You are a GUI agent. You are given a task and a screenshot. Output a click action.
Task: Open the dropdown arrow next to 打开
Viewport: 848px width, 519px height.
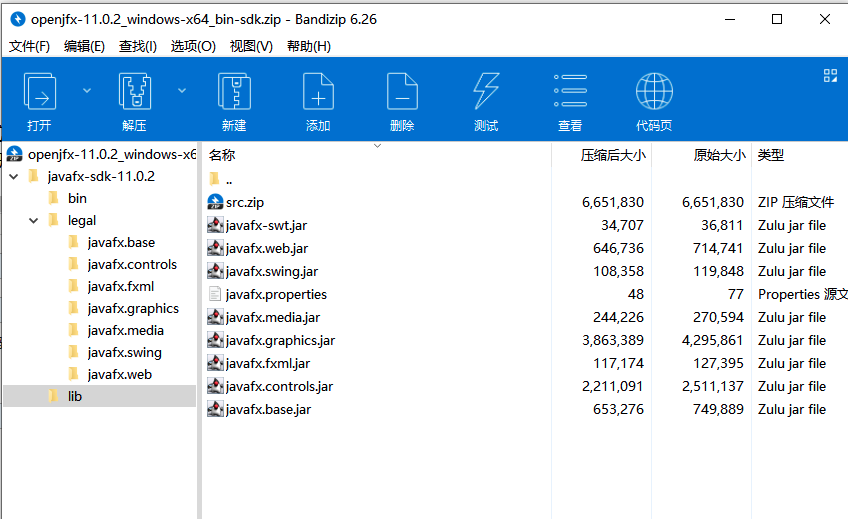coord(87,90)
